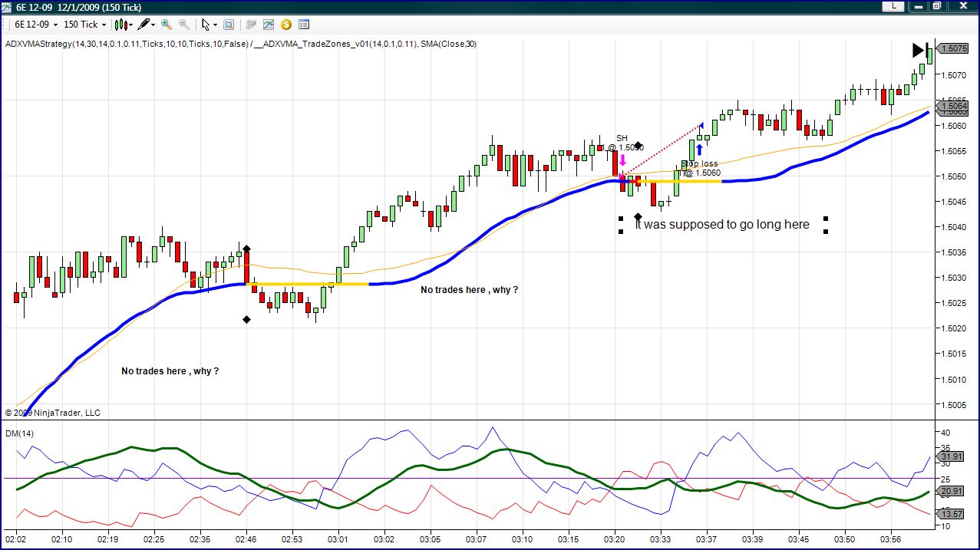The image size is (980, 550).
Task: Click the 1.5075 current price marker
Action: point(952,48)
